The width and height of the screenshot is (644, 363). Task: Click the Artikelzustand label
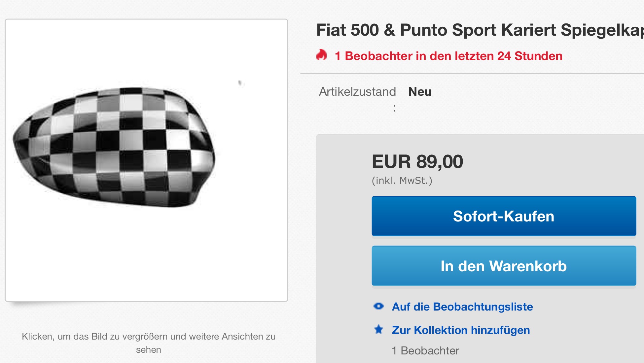point(357,92)
